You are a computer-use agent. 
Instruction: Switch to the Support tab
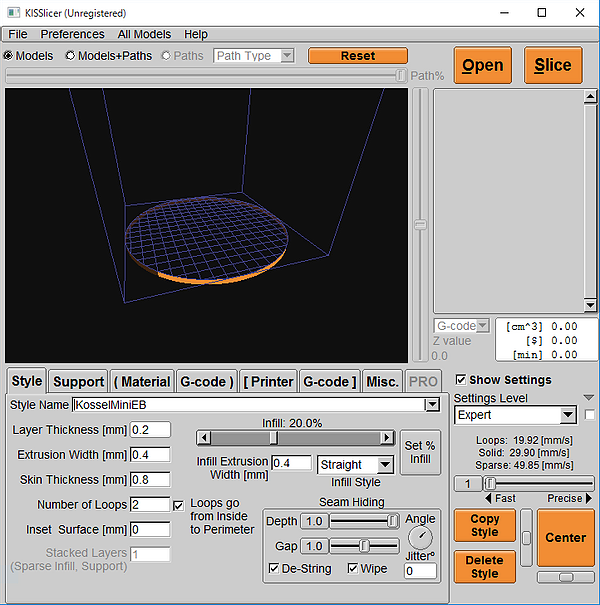click(x=78, y=381)
